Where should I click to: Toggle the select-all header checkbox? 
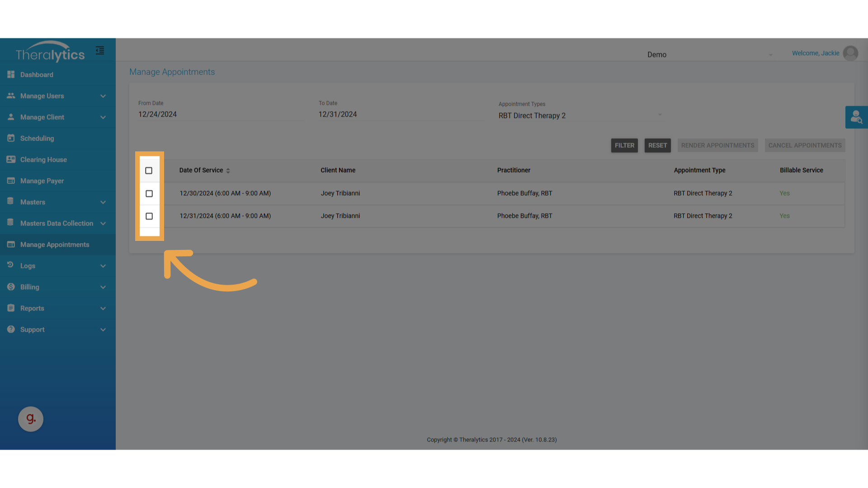click(x=149, y=170)
